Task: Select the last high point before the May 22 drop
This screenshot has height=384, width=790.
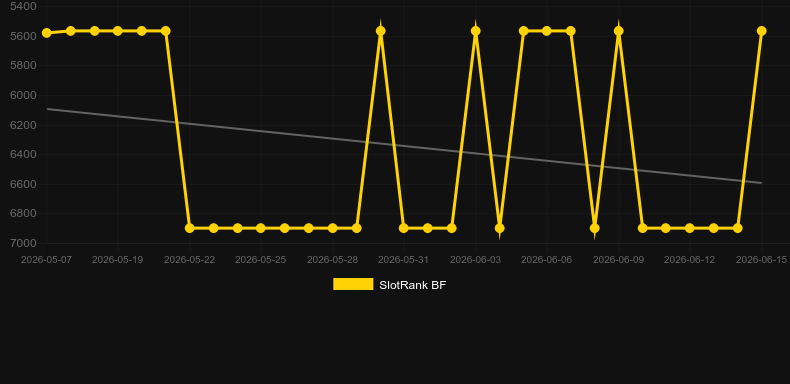Action: 166,31
